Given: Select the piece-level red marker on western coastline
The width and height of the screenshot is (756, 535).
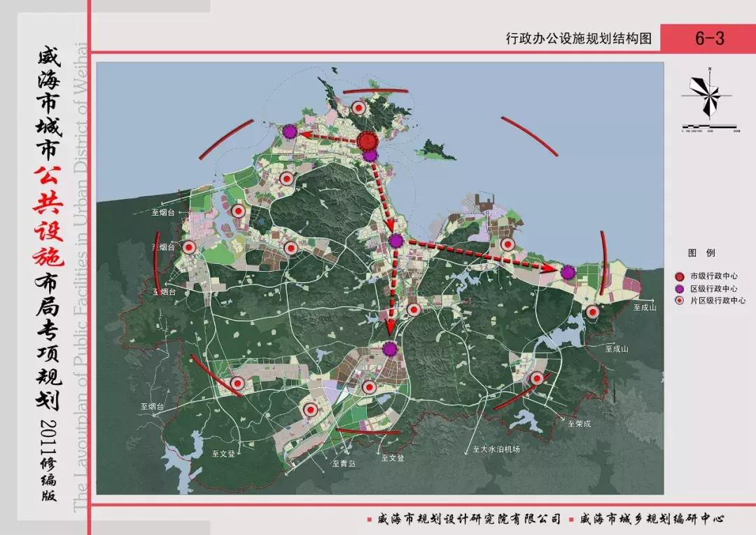Looking at the screenshot, I should coord(188,246).
